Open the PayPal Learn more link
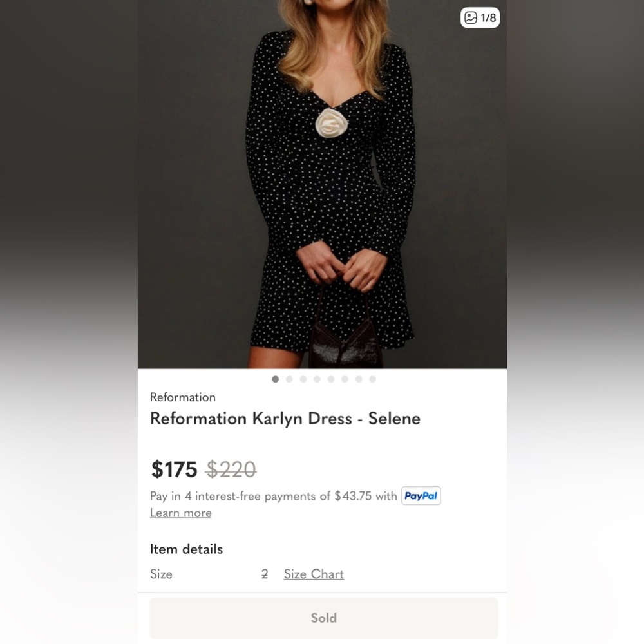Image resolution: width=644 pixels, height=644 pixels. 180,513
